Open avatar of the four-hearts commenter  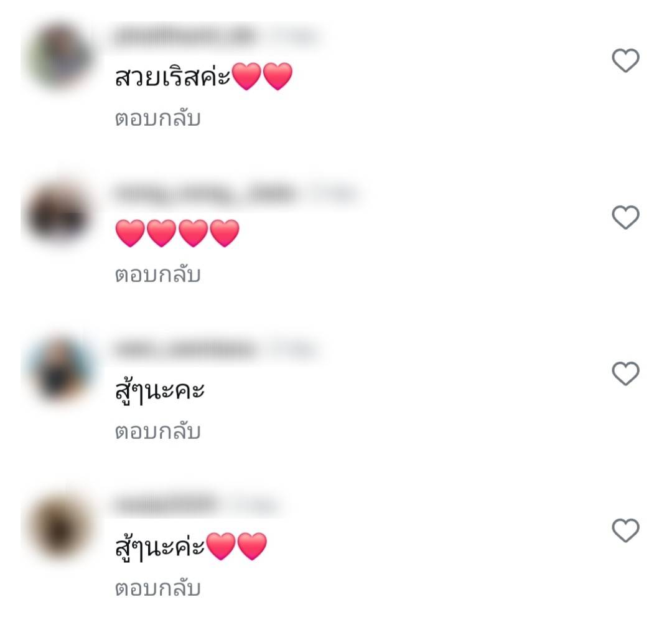pos(58,213)
